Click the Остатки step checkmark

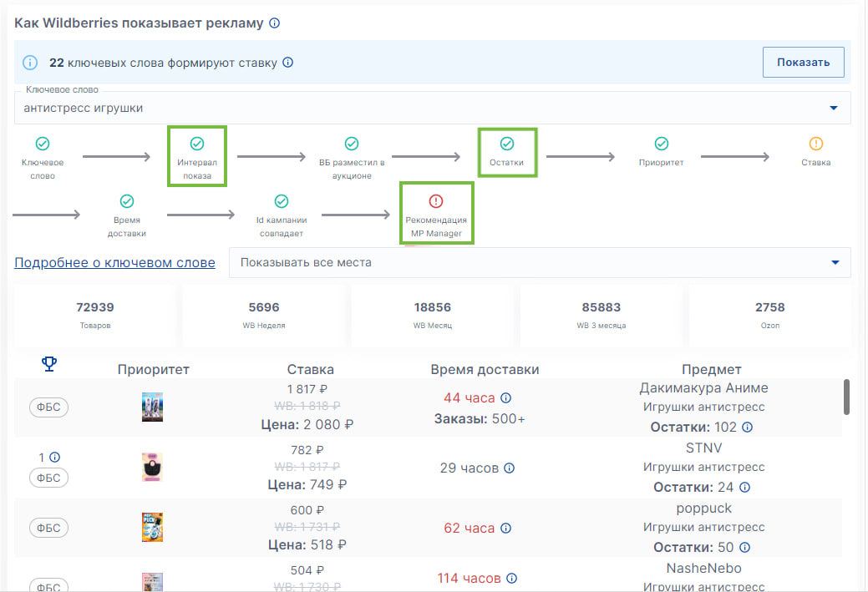(506, 144)
